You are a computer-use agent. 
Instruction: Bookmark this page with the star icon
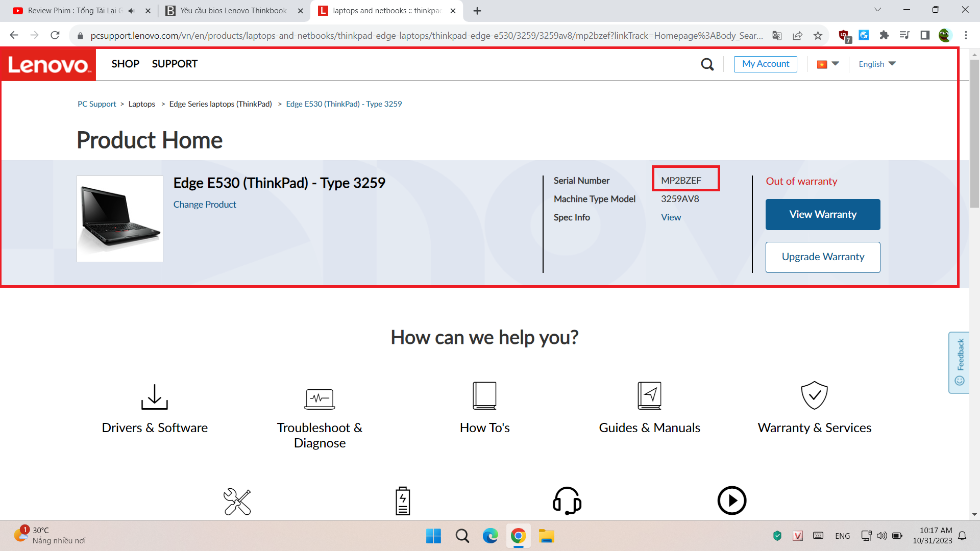tap(818, 35)
